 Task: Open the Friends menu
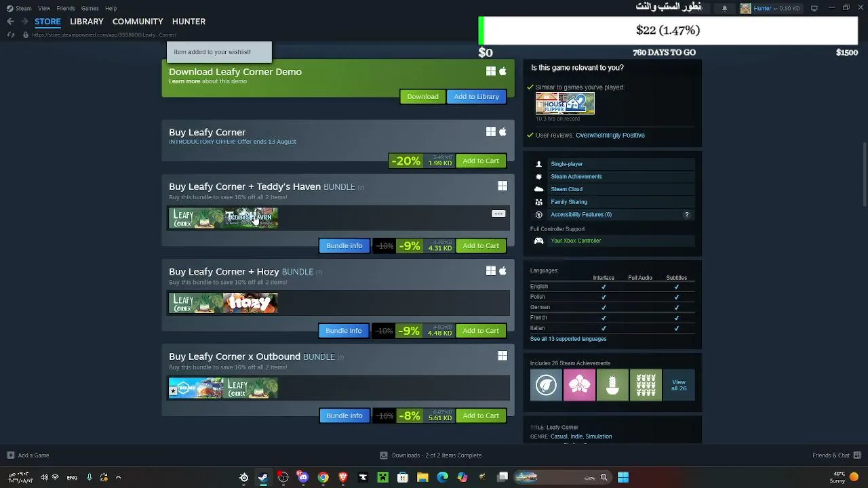point(66,8)
